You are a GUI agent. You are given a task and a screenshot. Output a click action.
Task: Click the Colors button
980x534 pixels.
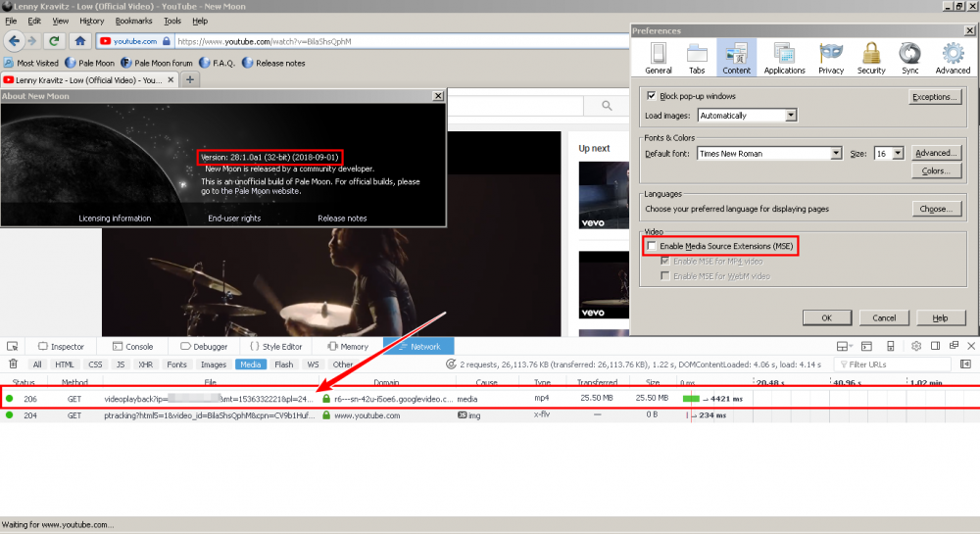(936, 171)
